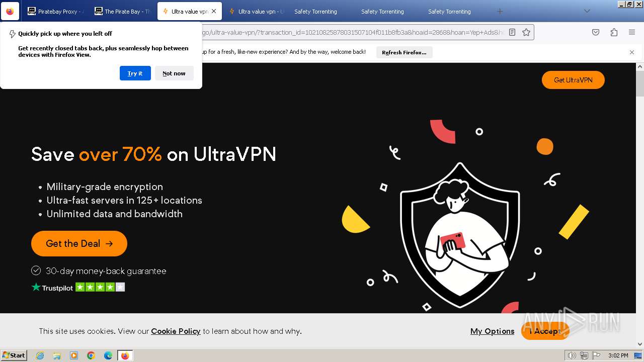Select Firefox window in taskbar

click(125, 355)
